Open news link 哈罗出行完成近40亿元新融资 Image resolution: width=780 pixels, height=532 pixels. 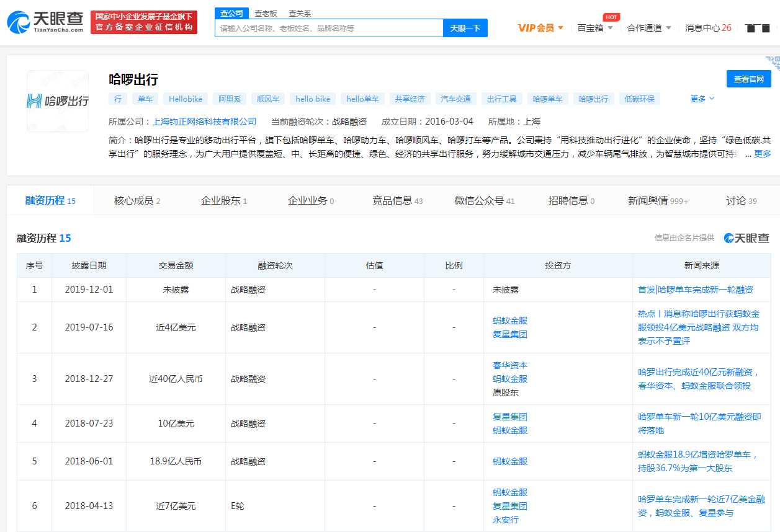coord(699,379)
